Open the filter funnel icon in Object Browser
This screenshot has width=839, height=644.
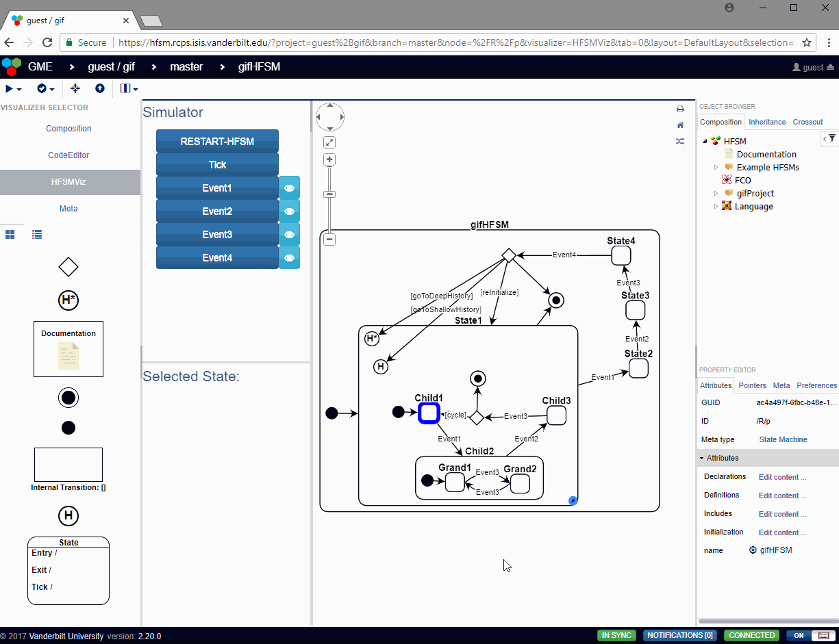pos(833,138)
